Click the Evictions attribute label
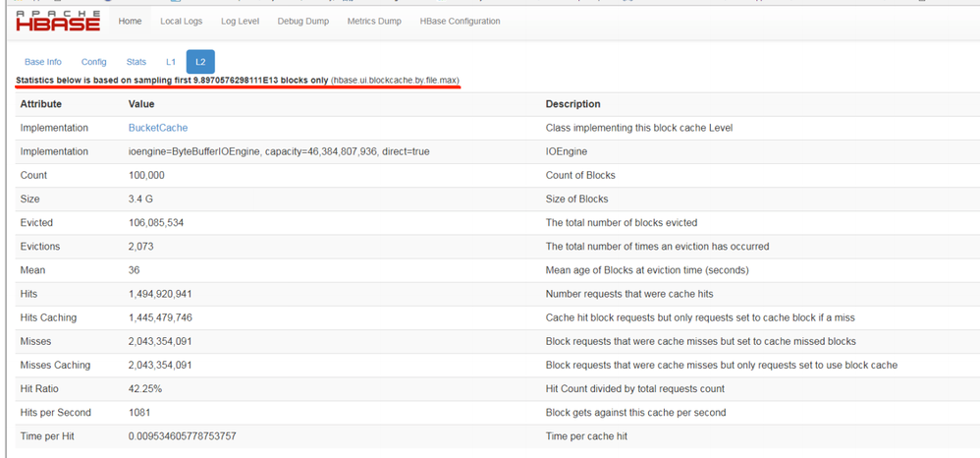The width and height of the screenshot is (980, 458). tap(40, 247)
